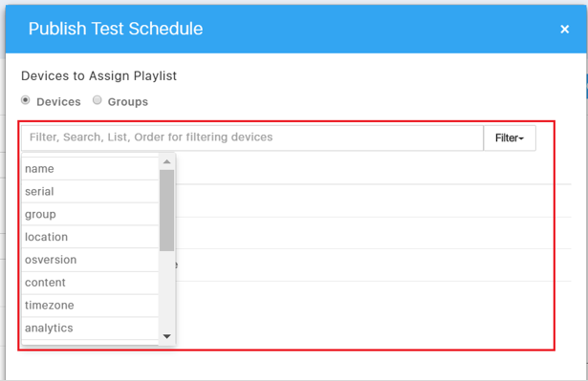This screenshot has height=381, width=588.
Task: Select timezone from the dropdown list
Action: pos(91,306)
